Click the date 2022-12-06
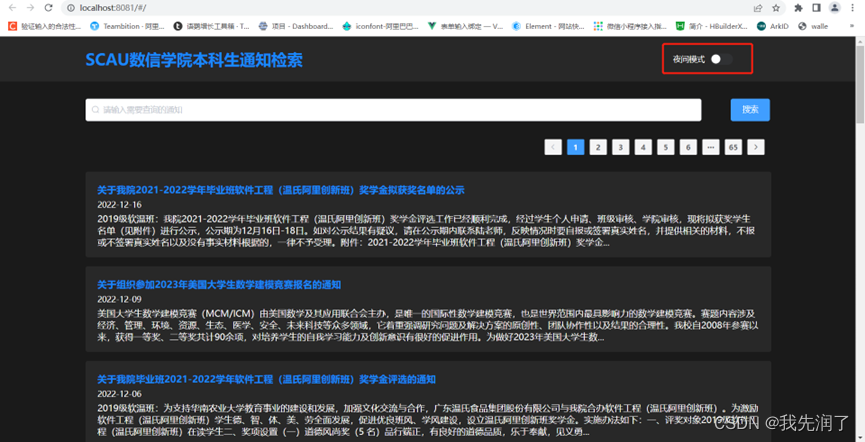This screenshot has width=865, height=442. pos(120,394)
